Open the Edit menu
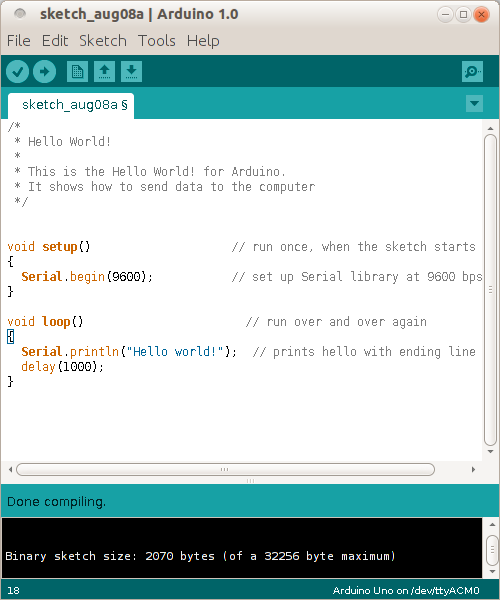 tap(55, 41)
